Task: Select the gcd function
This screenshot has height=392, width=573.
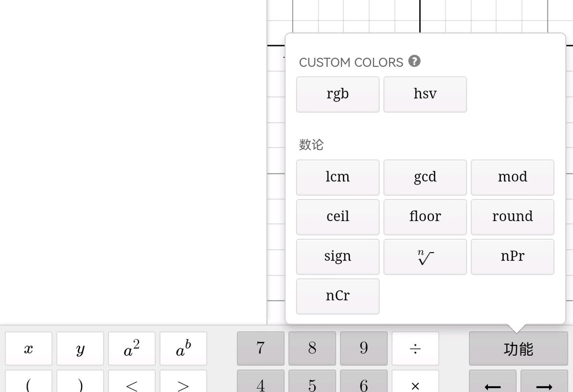Action: tap(425, 178)
